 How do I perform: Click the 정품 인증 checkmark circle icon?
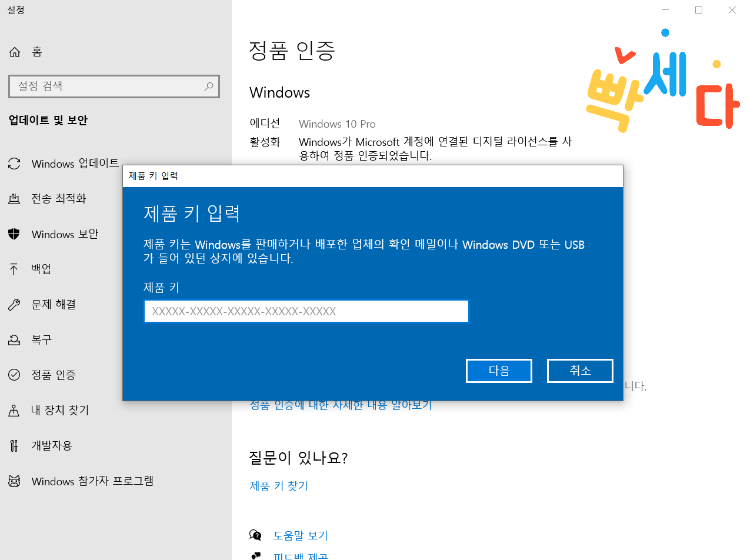click(14, 375)
